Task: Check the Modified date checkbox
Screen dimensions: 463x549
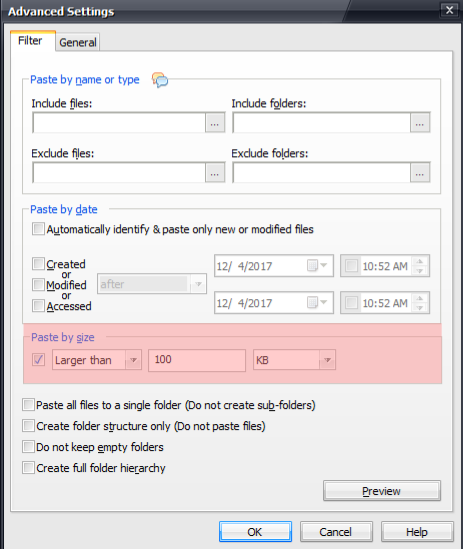Action: click(x=38, y=284)
